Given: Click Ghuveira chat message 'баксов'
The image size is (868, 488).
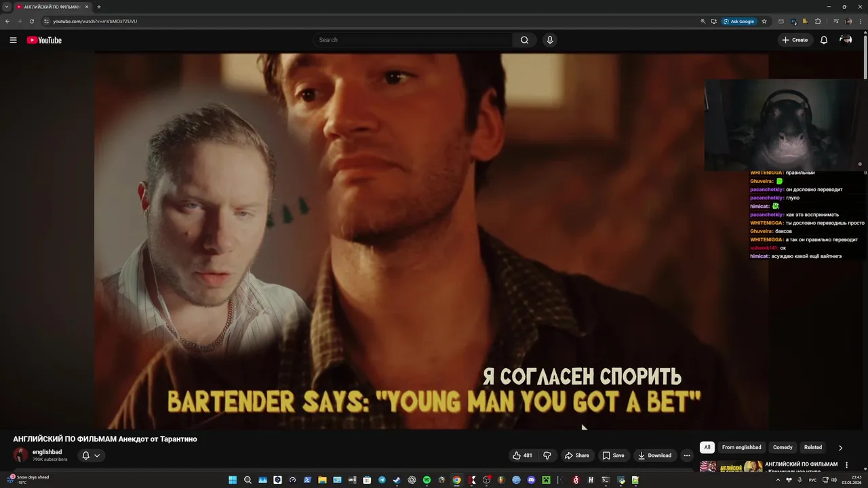Looking at the screenshot, I should 784,231.
